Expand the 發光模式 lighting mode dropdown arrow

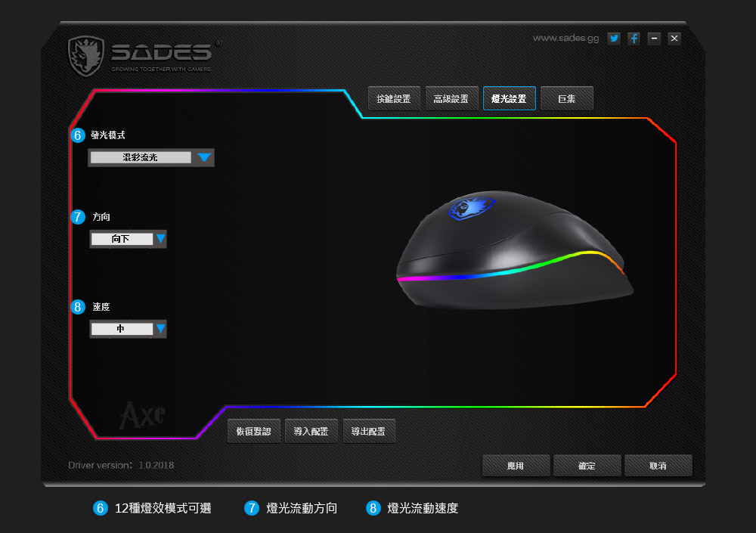[x=204, y=157]
